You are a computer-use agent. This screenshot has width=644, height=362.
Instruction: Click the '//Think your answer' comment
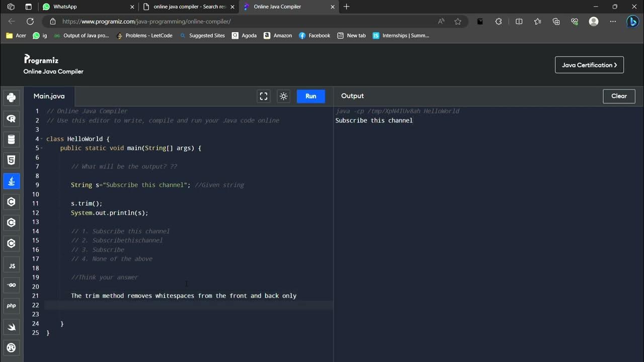105,278
